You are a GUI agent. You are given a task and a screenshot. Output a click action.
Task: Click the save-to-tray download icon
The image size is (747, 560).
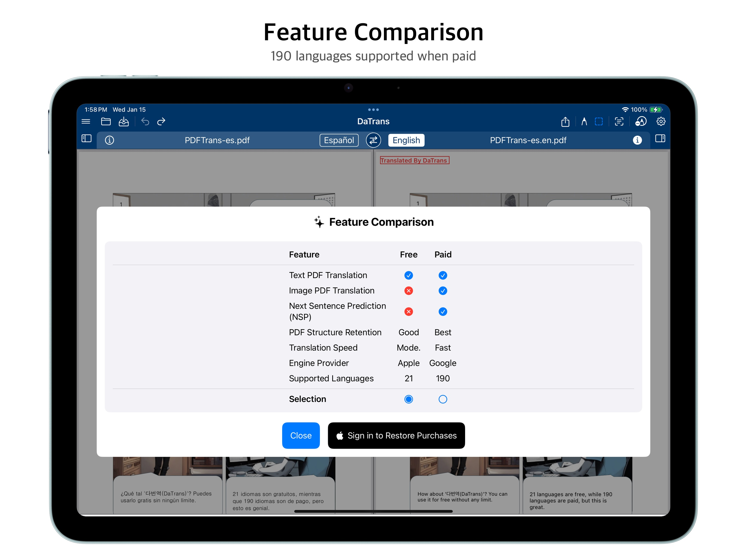click(x=124, y=121)
